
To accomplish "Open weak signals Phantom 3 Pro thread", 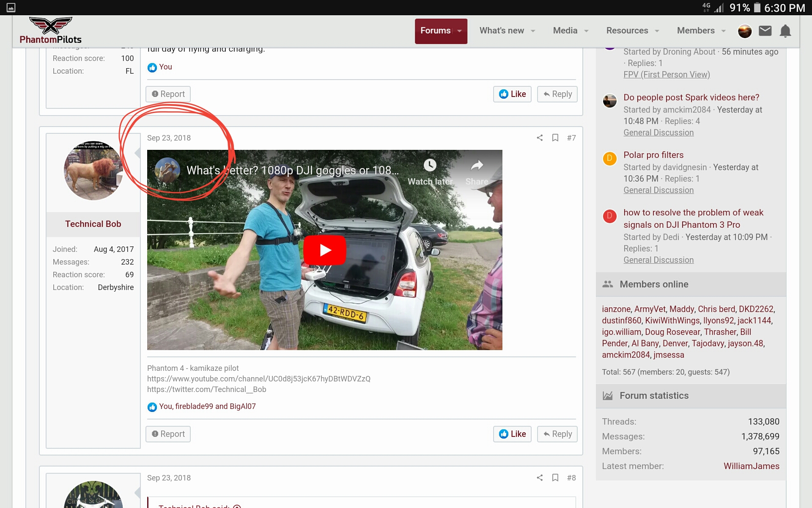I will (x=693, y=218).
